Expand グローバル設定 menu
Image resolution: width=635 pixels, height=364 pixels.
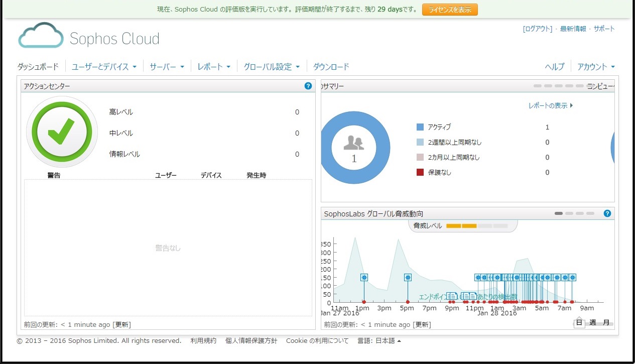272,66
